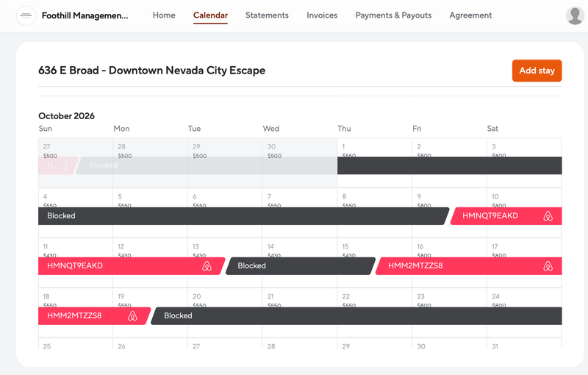Screen dimensions: 588x375
Task: Switch to the Invoices tab
Action: 322,15
